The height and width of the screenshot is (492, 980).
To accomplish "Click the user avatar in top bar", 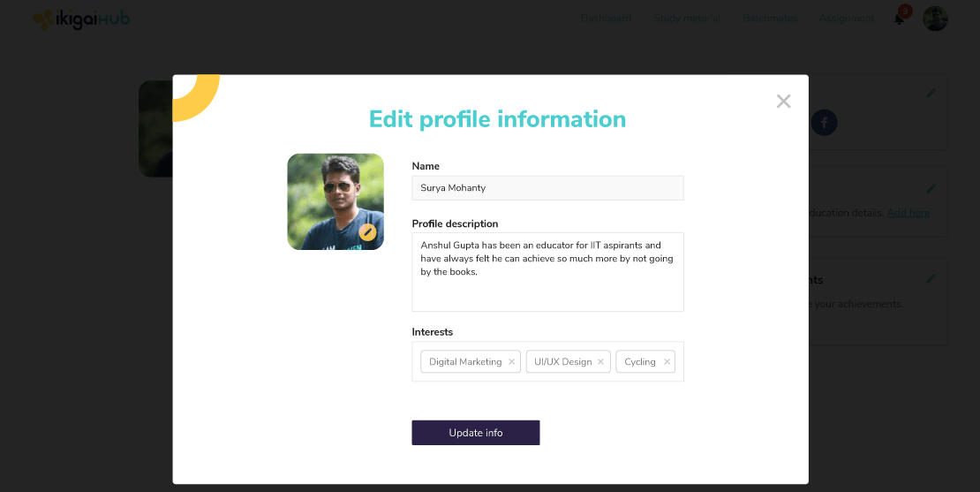I will 935,19.
